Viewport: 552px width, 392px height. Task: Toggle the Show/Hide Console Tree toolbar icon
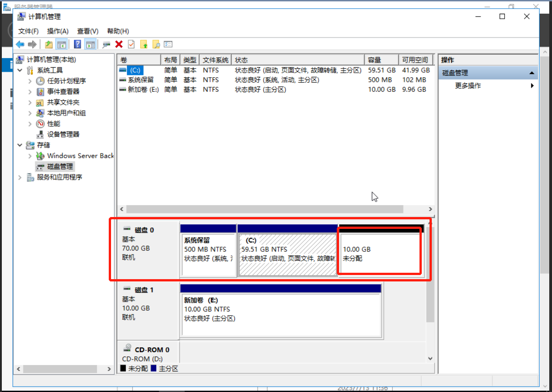61,44
